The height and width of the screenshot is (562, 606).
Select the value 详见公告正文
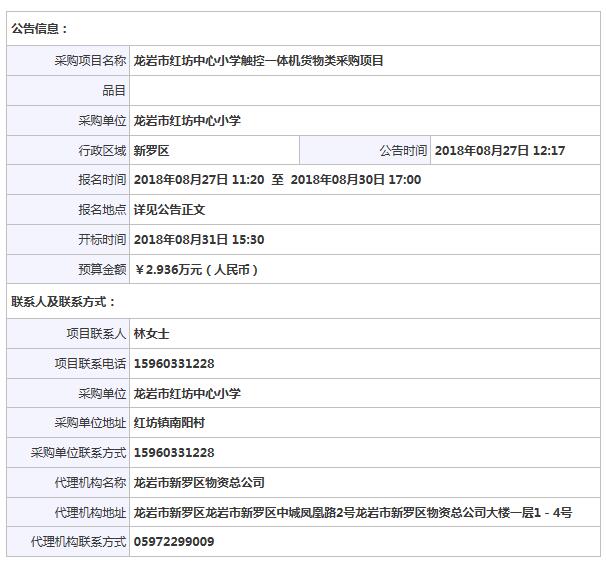click(169, 209)
